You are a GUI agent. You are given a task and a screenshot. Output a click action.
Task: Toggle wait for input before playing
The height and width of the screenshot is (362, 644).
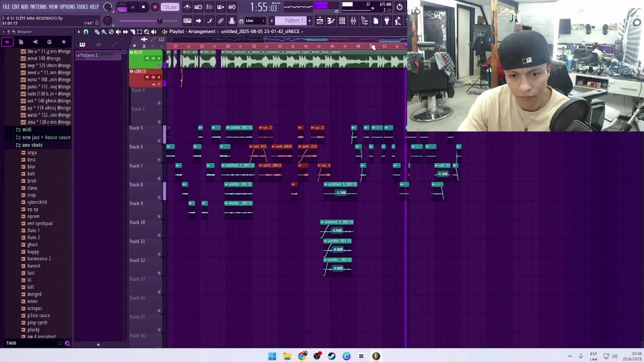coord(198,7)
